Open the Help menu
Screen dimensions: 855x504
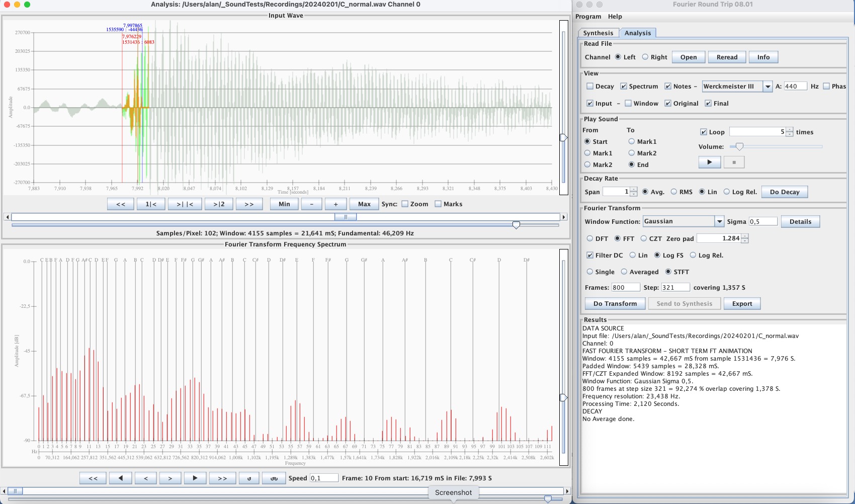coord(615,17)
